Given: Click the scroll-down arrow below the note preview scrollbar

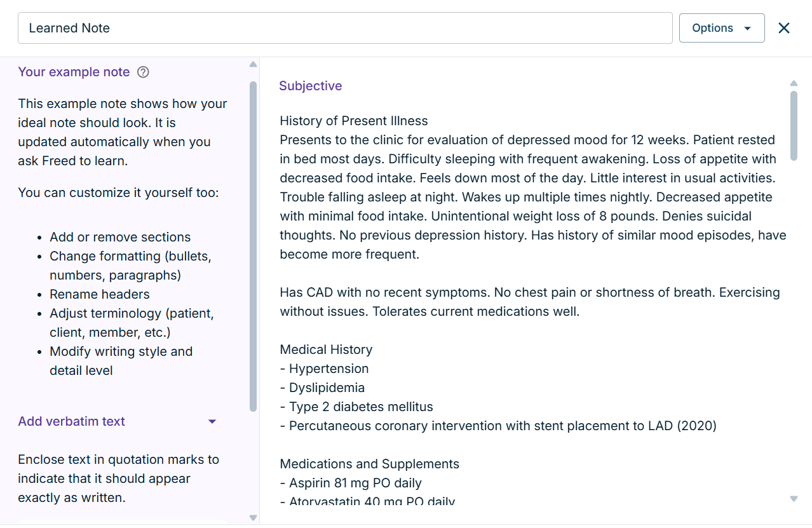Looking at the screenshot, I should pos(794,499).
